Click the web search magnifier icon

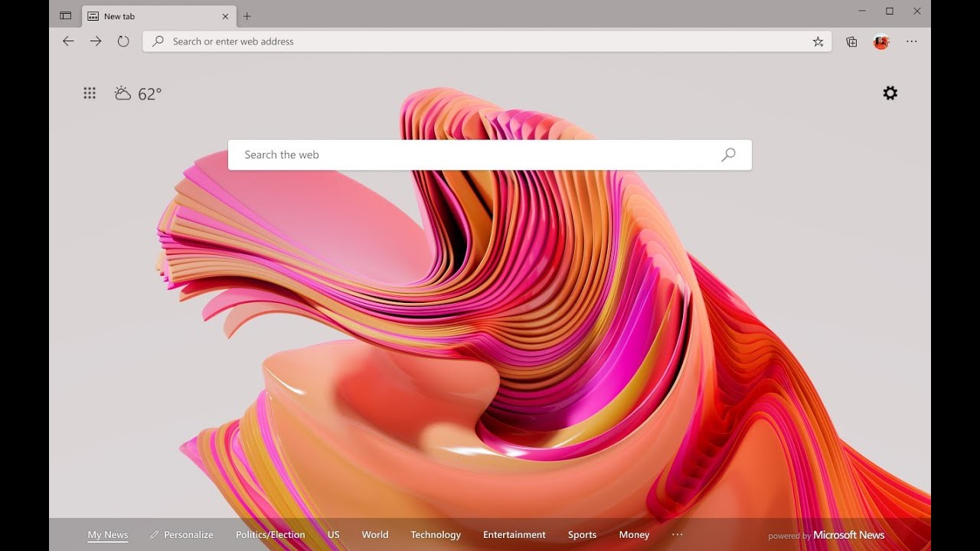tap(728, 155)
